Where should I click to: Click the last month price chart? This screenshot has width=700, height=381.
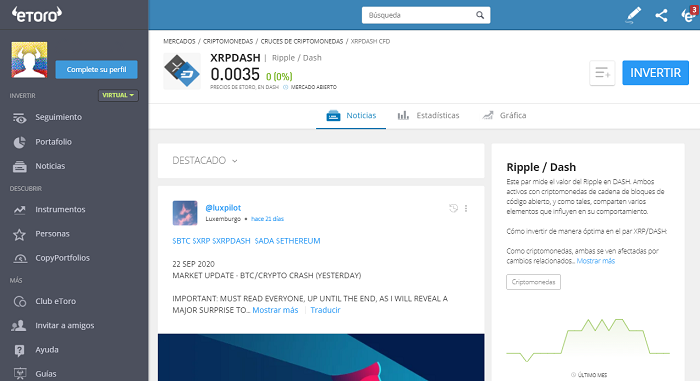click(x=588, y=341)
